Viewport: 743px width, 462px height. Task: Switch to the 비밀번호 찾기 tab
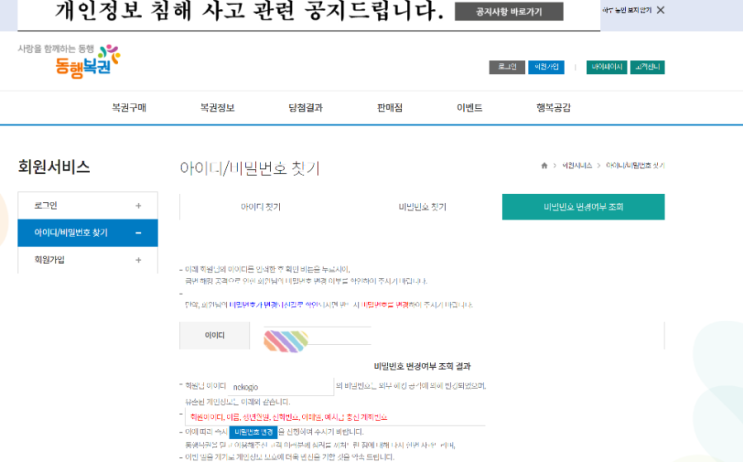tap(422, 207)
